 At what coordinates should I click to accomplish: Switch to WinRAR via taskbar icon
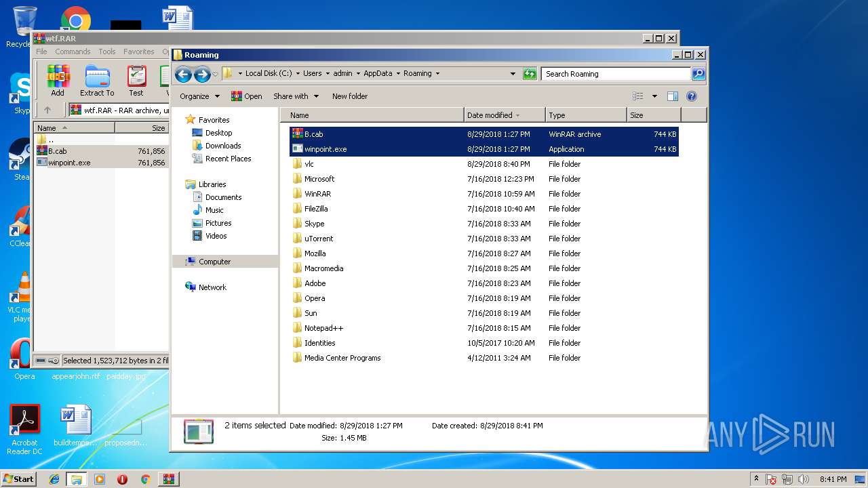(x=169, y=479)
